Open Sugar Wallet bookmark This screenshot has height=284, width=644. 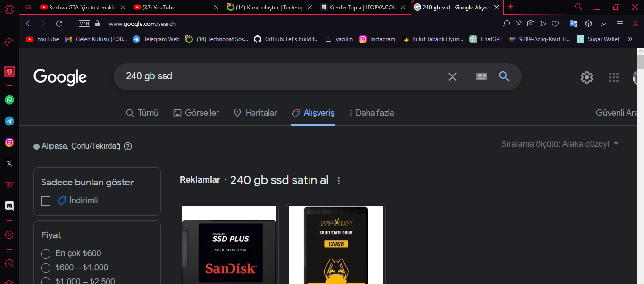[x=598, y=39]
